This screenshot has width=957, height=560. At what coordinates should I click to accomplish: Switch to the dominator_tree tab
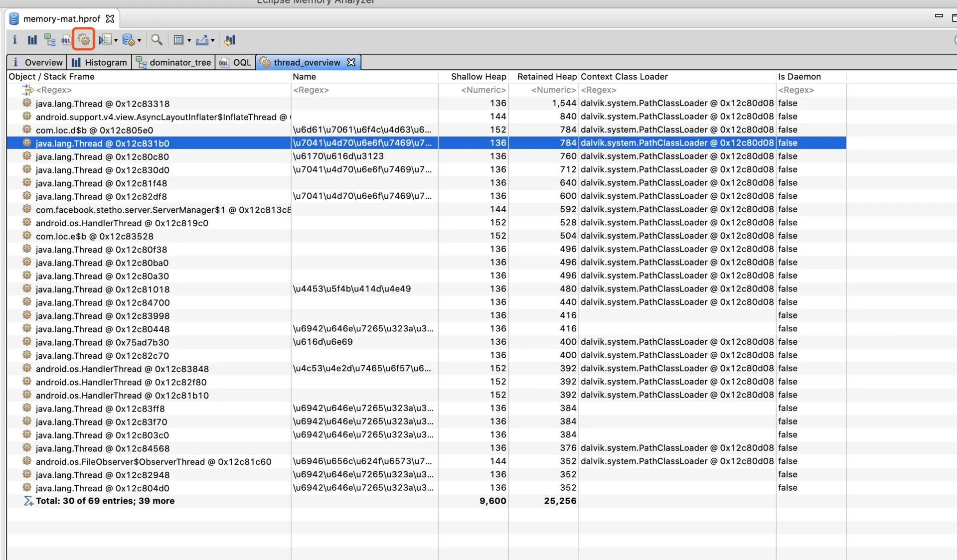click(173, 62)
